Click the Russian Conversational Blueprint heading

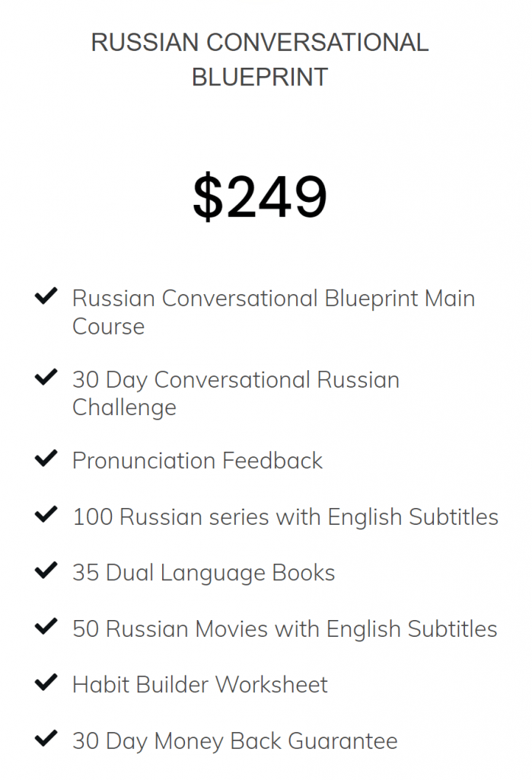click(x=260, y=59)
